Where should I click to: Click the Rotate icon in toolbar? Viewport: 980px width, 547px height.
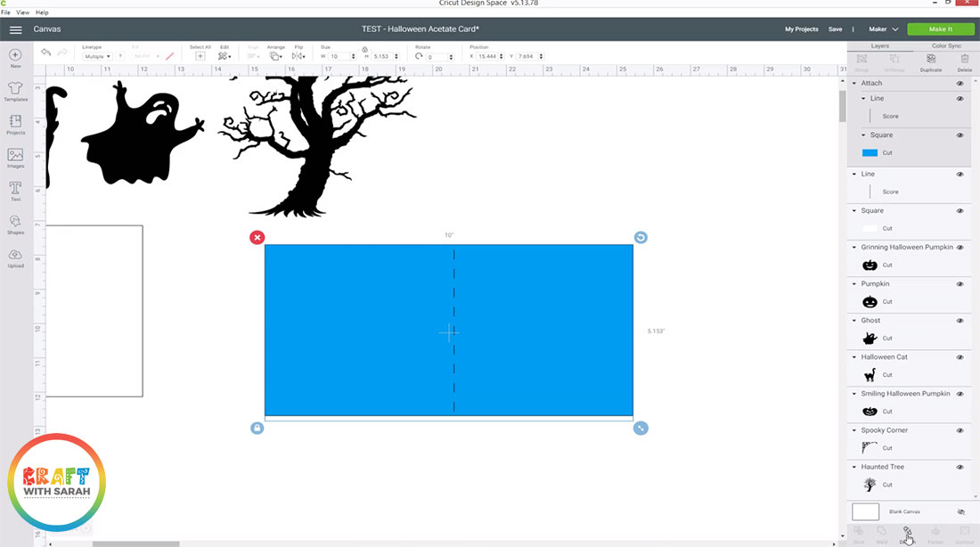pyautogui.click(x=419, y=56)
